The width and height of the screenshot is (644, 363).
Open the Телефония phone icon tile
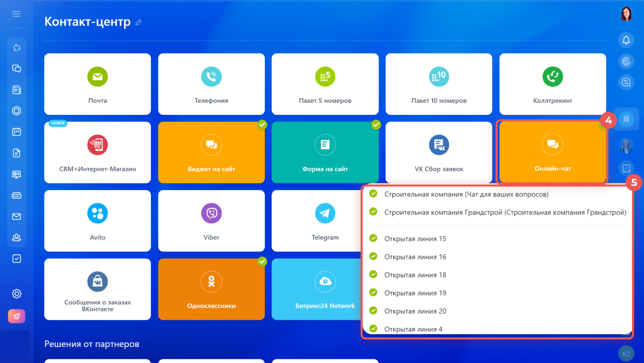pos(211,77)
